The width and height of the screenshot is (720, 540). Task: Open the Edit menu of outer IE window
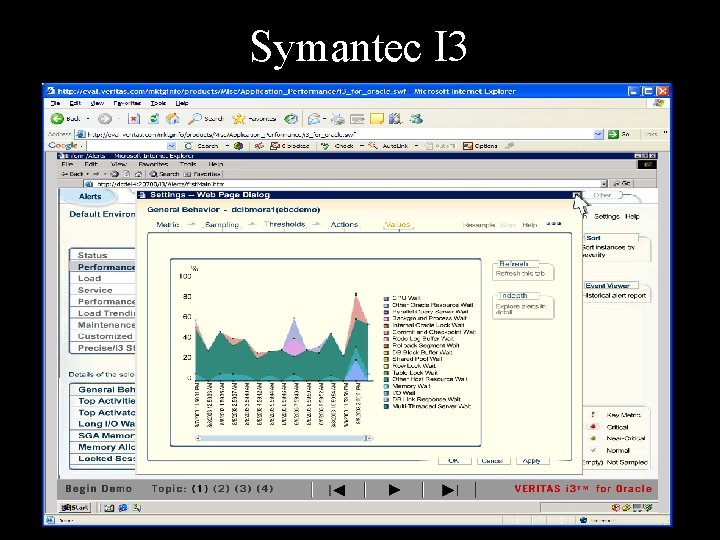pyautogui.click(x=75, y=103)
